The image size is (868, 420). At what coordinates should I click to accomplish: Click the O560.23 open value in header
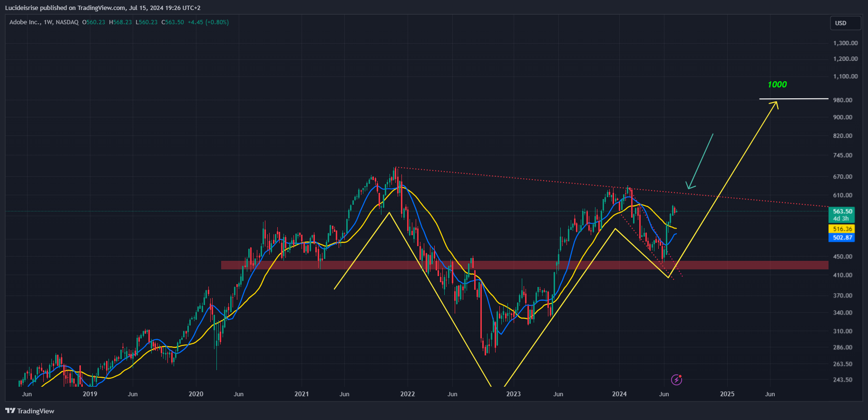pyautogui.click(x=94, y=22)
